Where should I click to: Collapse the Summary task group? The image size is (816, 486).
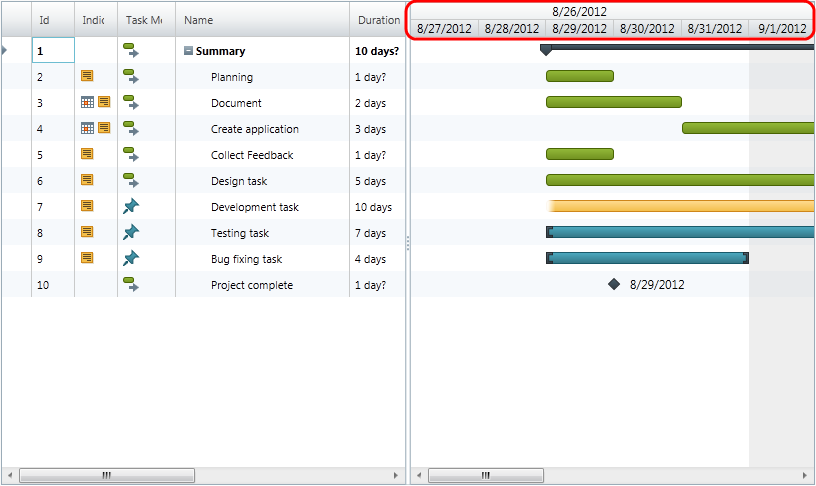(189, 51)
